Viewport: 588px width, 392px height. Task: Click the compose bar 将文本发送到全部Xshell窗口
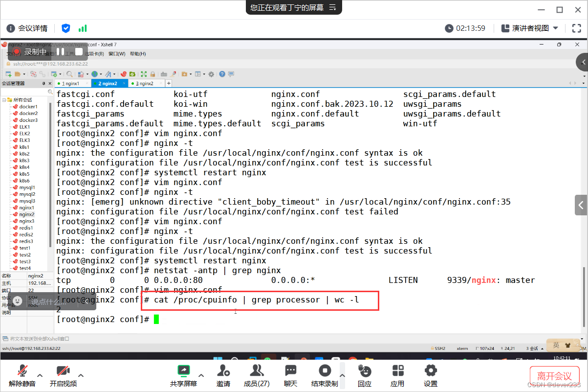(x=293, y=339)
